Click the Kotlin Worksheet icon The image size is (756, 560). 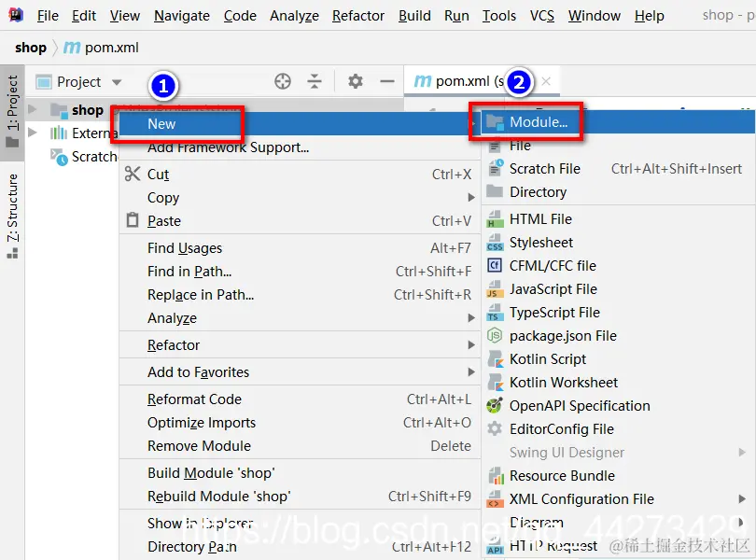tap(496, 382)
